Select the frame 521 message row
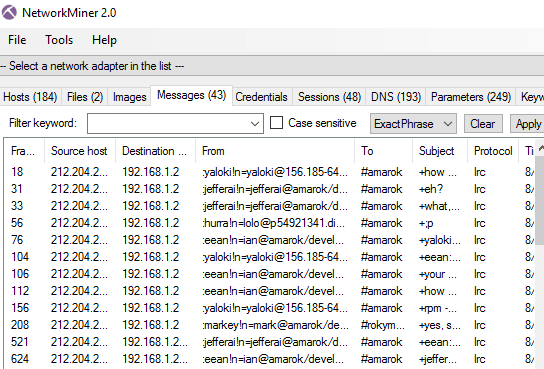The height and width of the screenshot is (369, 544). (270, 342)
